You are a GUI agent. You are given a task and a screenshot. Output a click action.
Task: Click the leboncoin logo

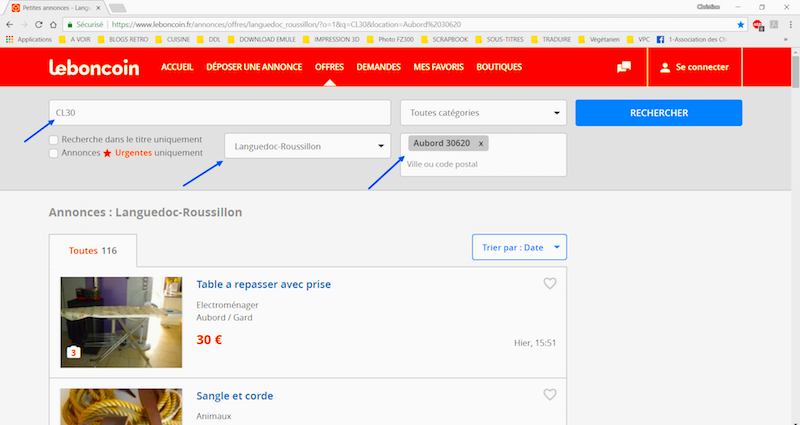pyautogui.click(x=94, y=67)
